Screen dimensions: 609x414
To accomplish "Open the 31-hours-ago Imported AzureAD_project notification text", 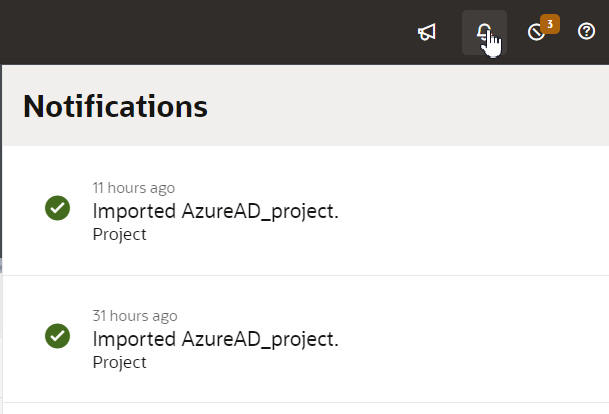I will (x=215, y=339).
